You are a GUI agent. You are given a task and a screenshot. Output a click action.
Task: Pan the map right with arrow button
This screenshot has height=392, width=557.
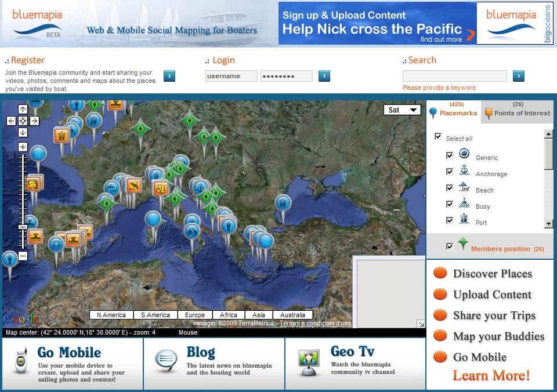34,121
